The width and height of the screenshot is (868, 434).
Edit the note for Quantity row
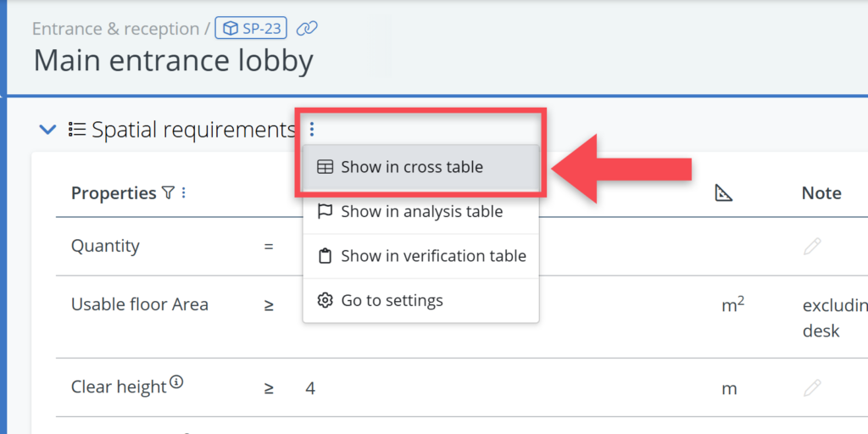coord(812,247)
